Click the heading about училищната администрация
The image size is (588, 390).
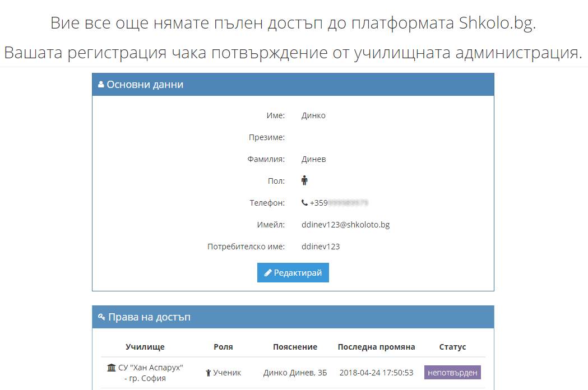point(293,52)
